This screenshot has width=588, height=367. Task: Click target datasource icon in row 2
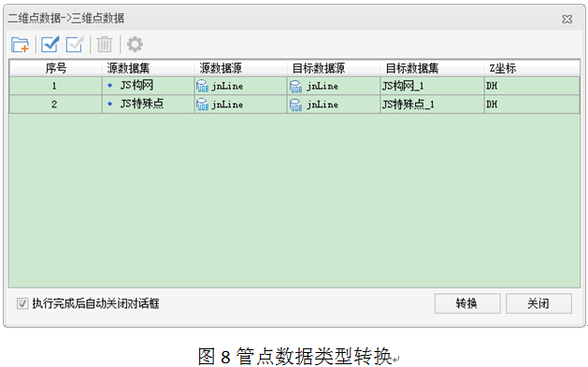click(x=295, y=104)
